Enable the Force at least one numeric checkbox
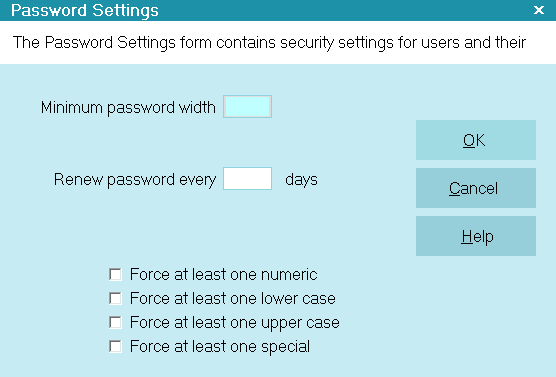The height and width of the screenshot is (377, 556). pos(115,275)
